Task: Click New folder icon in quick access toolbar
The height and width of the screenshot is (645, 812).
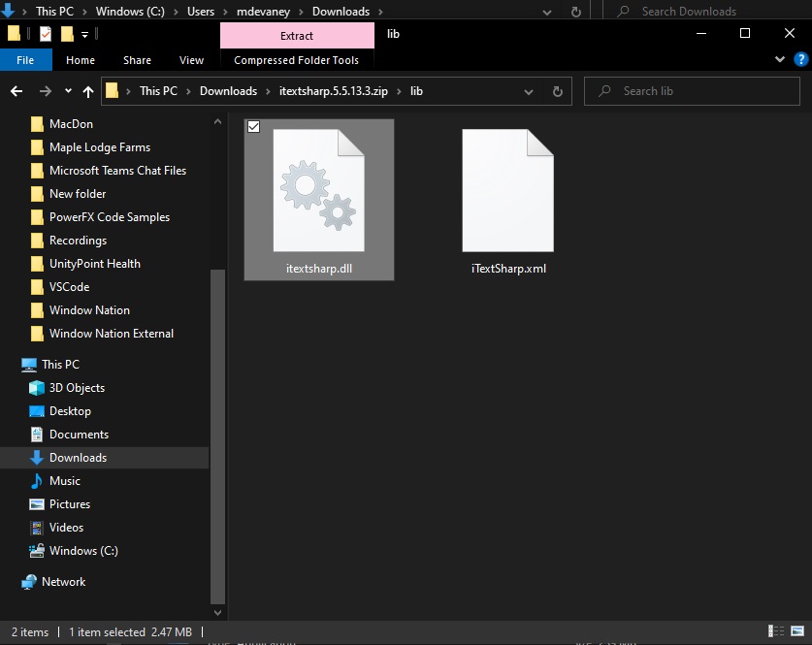Action: point(67,34)
